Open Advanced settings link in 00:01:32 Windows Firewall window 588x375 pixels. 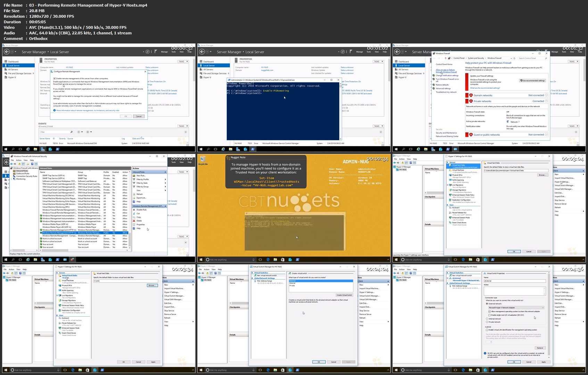click(x=443, y=88)
